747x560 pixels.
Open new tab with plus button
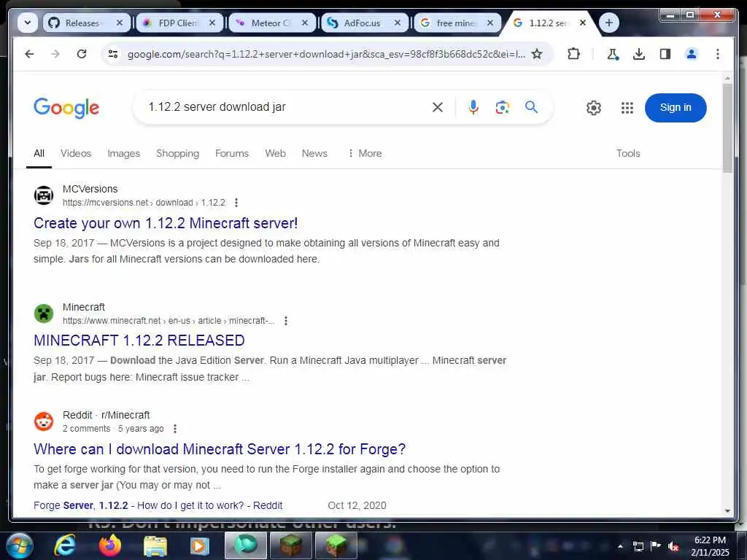click(609, 23)
